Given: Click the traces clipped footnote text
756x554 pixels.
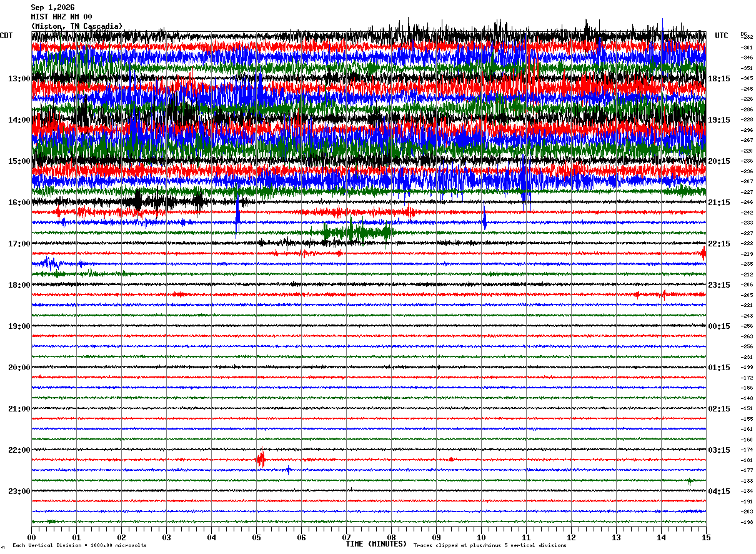Looking at the screenshot, I should tap(490, 545).
